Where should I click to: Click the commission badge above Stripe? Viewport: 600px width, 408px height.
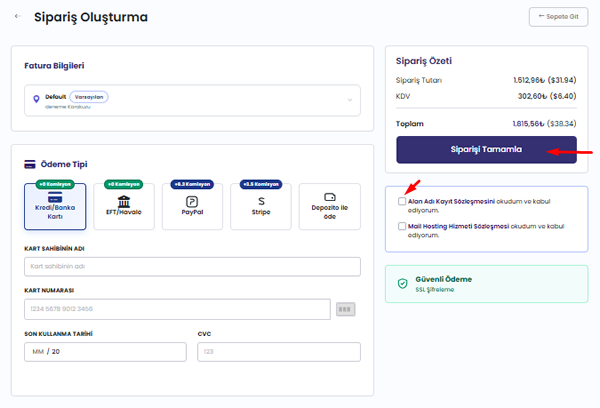(261, 184)
